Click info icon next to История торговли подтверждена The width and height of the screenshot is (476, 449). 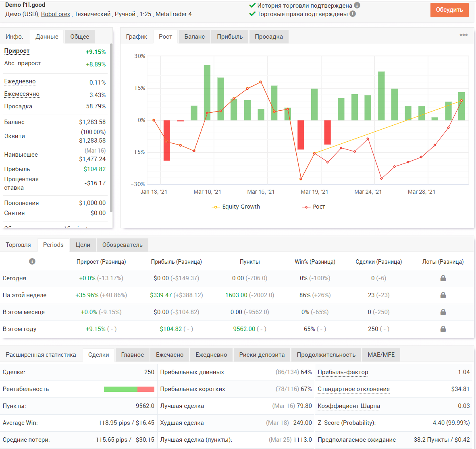358,6
